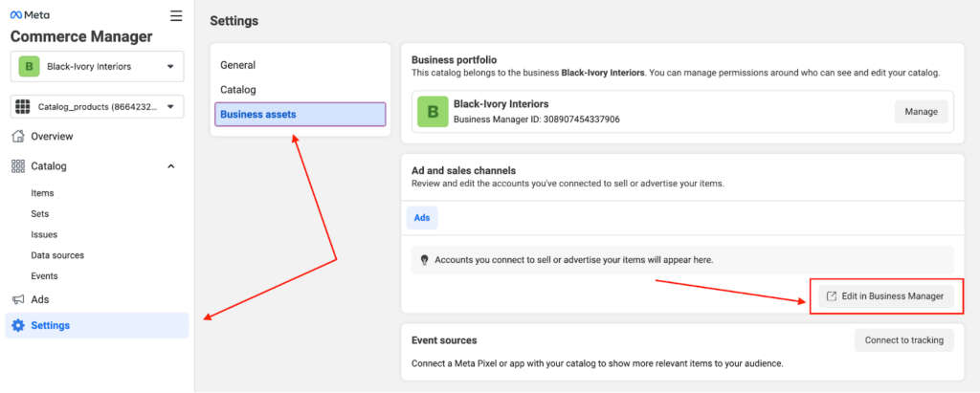Open Sets under Catalog
This screenshot has height=393, width=980.
40,213
